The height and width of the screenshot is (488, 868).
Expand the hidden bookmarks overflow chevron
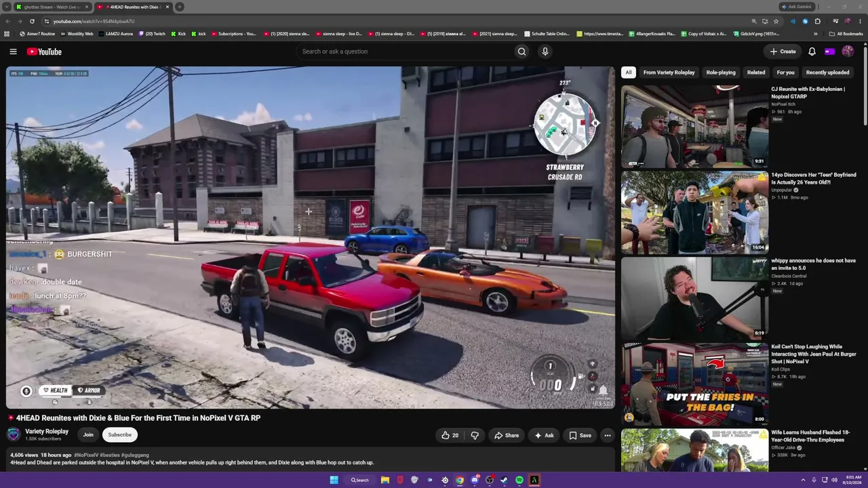(814, 33)
